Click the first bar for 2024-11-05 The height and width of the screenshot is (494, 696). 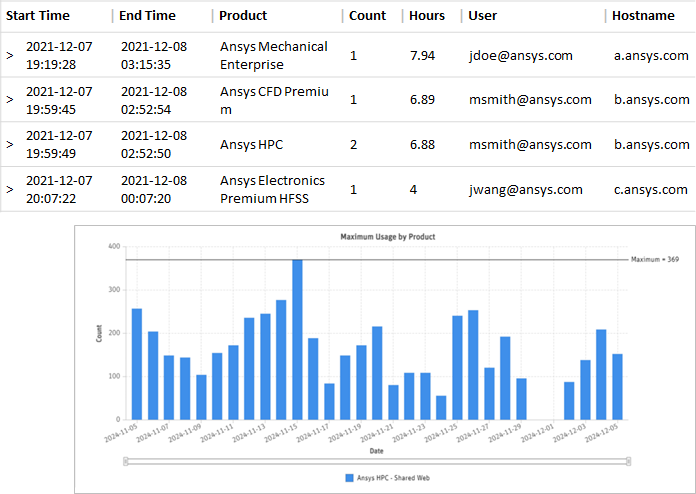click(137, 364)
